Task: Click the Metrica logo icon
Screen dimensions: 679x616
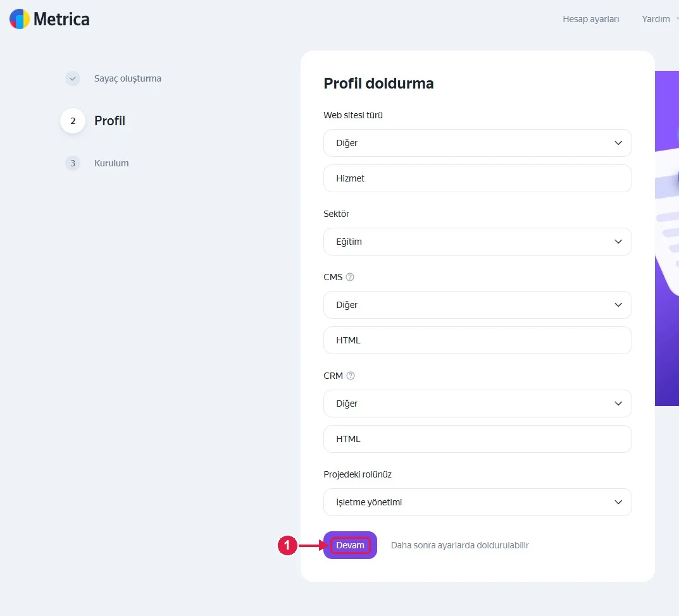Action: click(20, 19)
